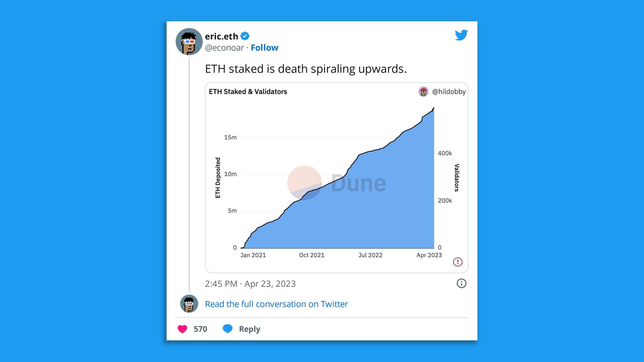Click the eric.eth display name
644x362 pixels.
221,36
